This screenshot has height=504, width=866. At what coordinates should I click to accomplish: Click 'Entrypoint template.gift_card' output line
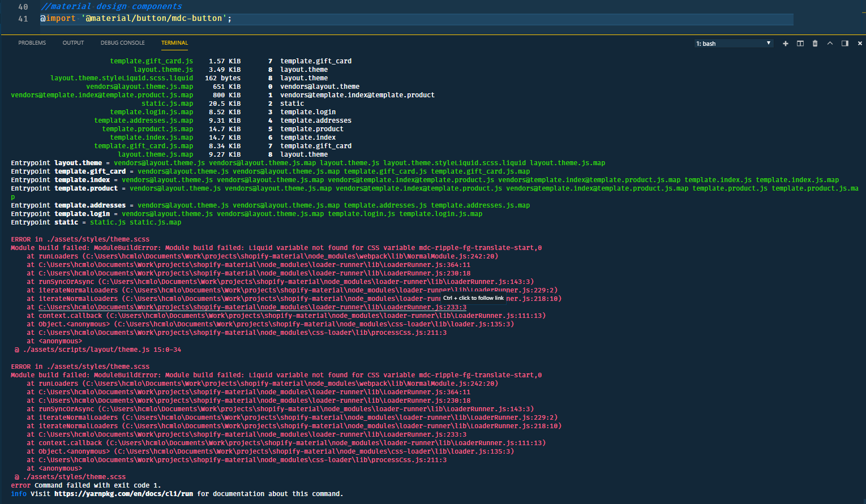pos(271,171)
